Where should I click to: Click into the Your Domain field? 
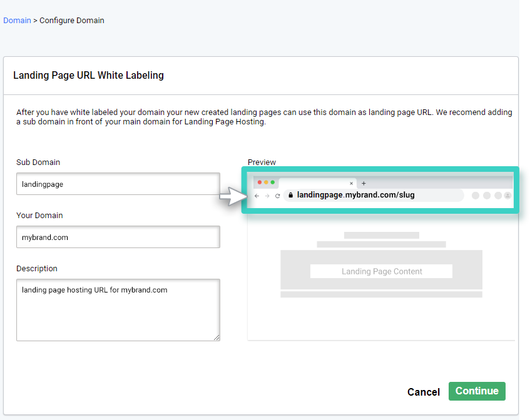click(x=118, y=237)
